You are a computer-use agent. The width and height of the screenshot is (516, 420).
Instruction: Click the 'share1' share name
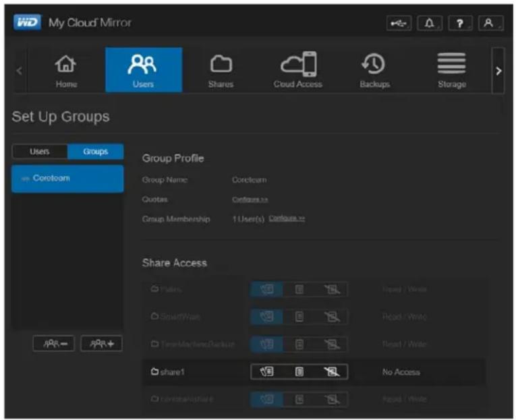pos(173,372)
